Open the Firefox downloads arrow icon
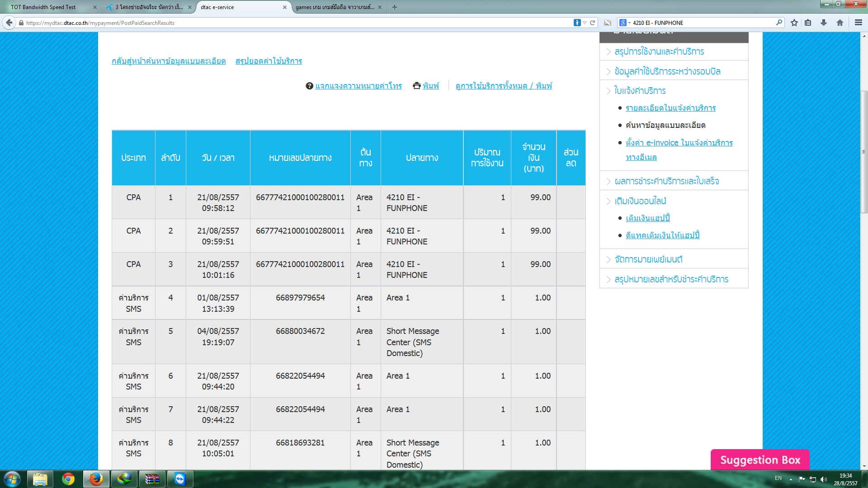The image size is (868, 488). coord(823,23)
